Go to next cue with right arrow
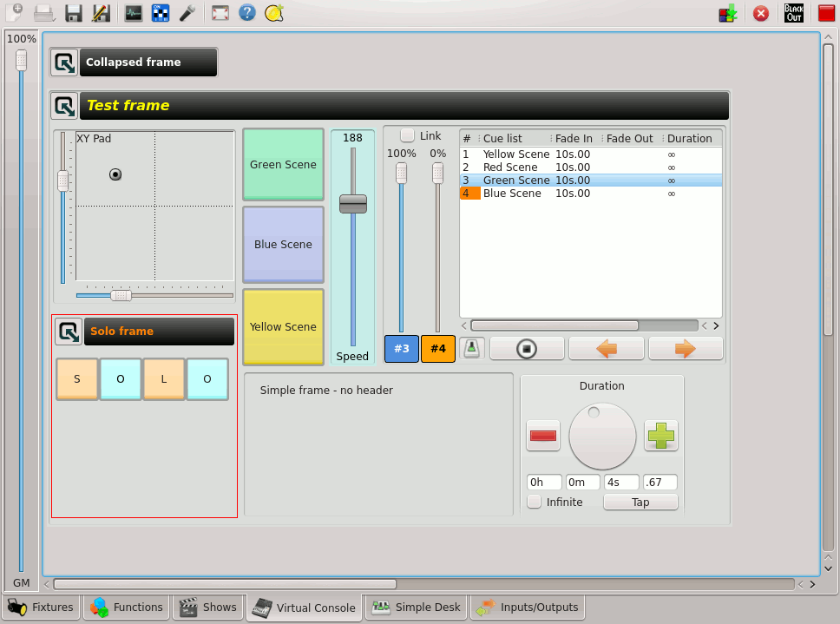This screenshot has height=624, width=840. [686, 349]
